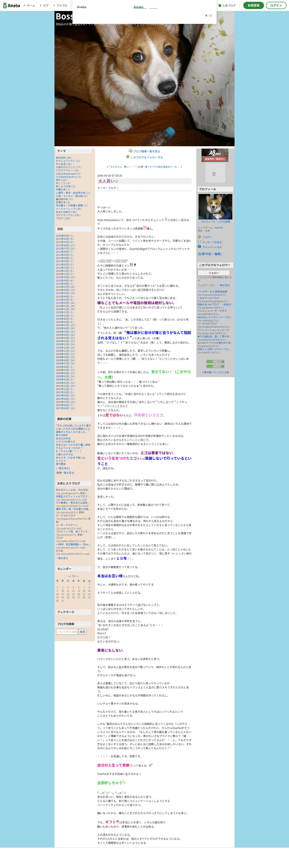Viewport: 289px width, 868px height.
Task: Click the broken image placeholder icon
Action: (x=214, y=174)
